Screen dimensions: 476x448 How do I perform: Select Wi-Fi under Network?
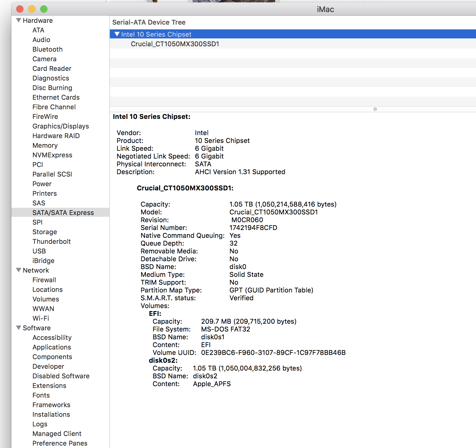[x=41, y=318]
